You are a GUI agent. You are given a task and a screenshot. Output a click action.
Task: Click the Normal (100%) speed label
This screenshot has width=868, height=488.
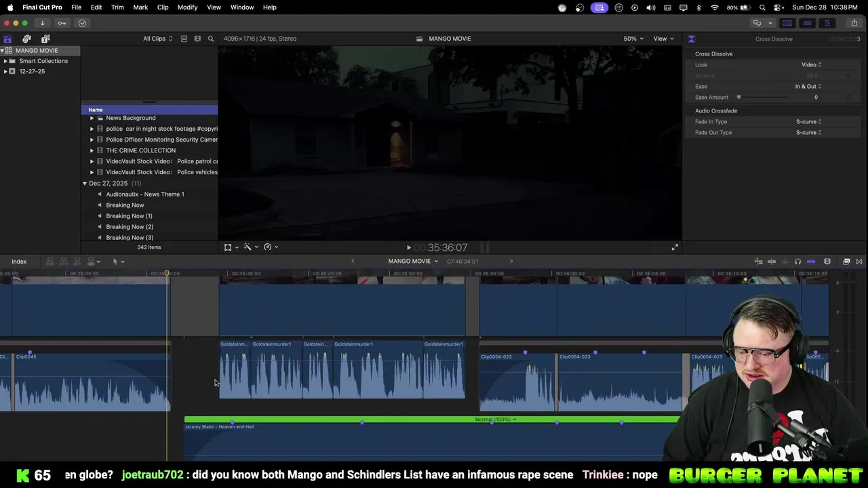[495, 420]
